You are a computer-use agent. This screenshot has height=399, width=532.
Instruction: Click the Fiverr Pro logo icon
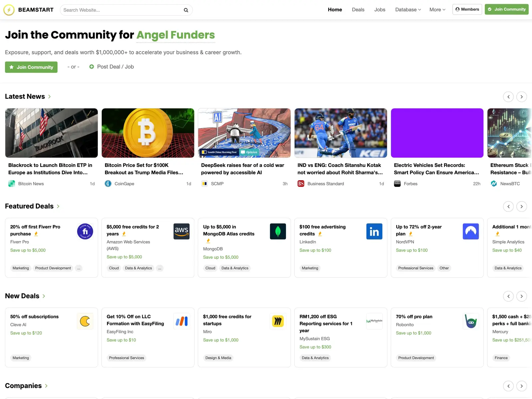click(85, 231)
